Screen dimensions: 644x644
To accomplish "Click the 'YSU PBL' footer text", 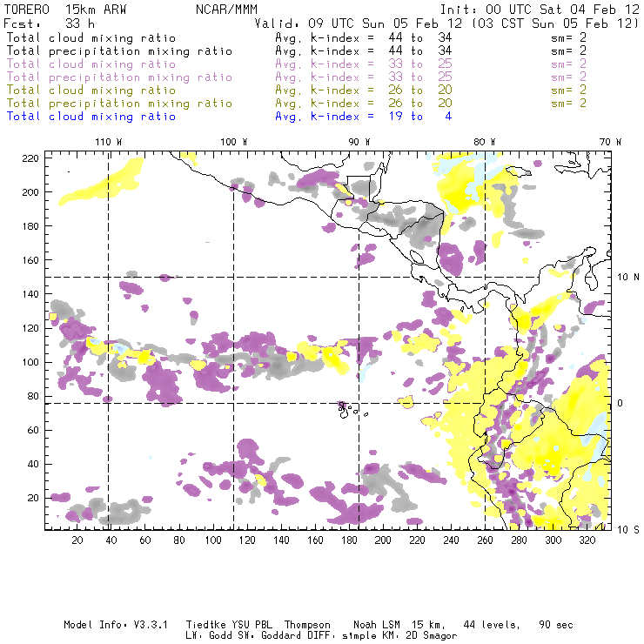I will click(x=252, y=625).
